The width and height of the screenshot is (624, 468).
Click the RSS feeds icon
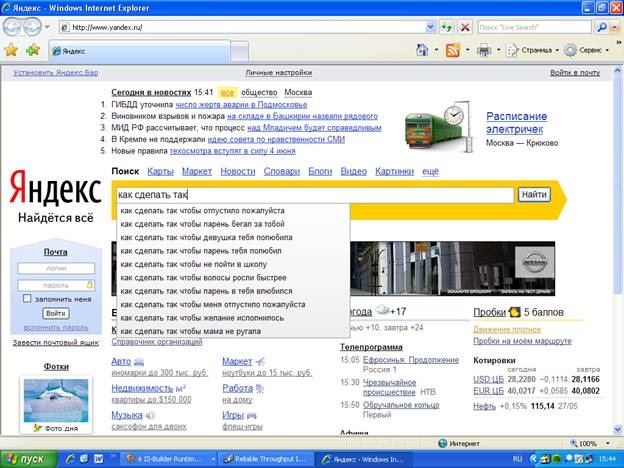[453, 50]
